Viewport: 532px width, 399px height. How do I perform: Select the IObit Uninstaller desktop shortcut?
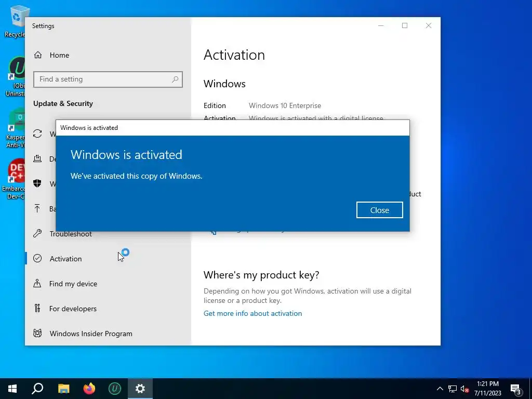click(15, 77)
